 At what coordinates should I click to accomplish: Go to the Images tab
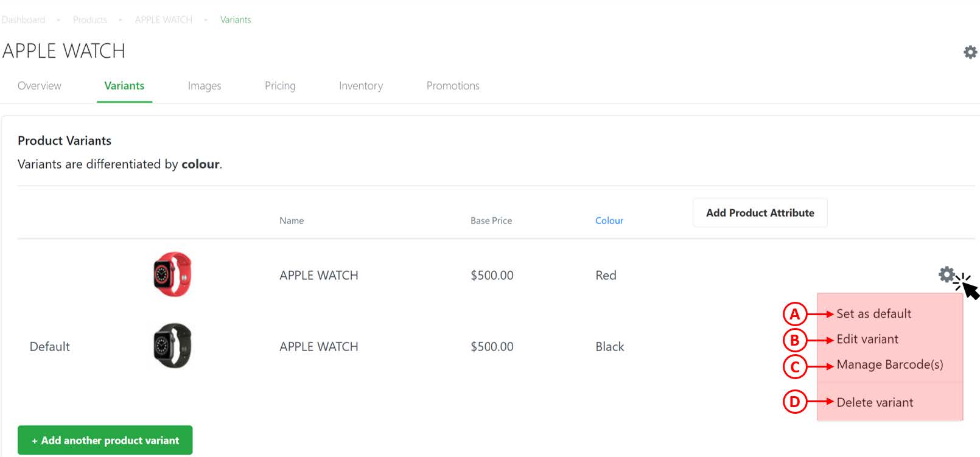[205, 86]
